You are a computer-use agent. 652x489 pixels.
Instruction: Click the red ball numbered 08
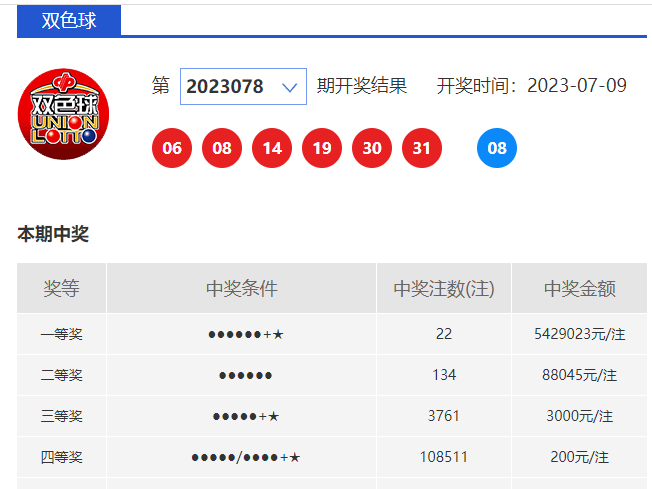222,148
